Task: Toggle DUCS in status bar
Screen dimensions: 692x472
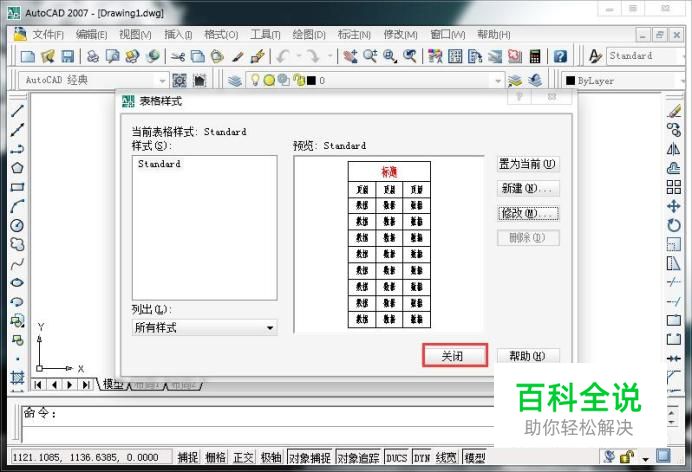Action: [x=396, y=457]
